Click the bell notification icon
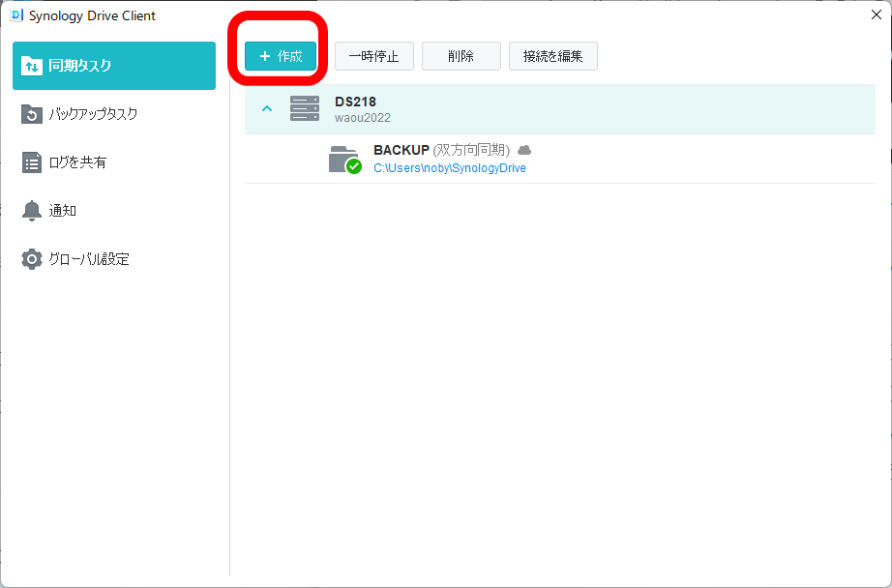Viewport: 892px width, 588px height. coord(31,211)
